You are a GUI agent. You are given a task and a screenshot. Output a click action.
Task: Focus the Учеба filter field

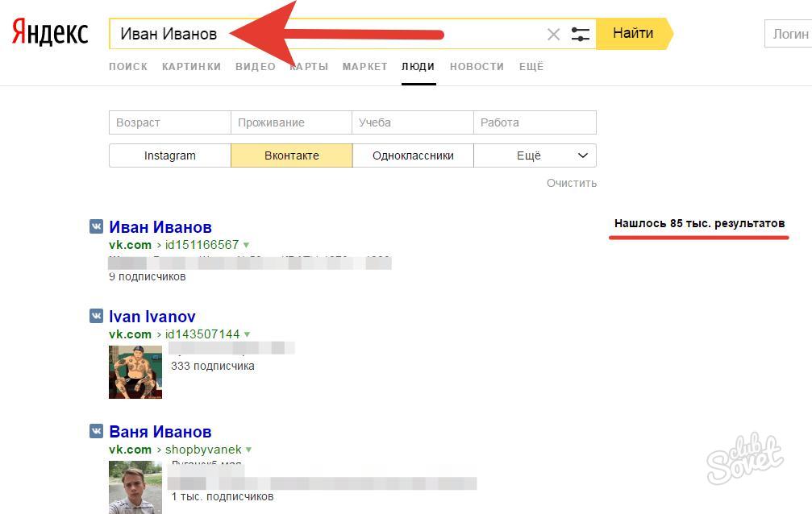click(x=413, y=122)
